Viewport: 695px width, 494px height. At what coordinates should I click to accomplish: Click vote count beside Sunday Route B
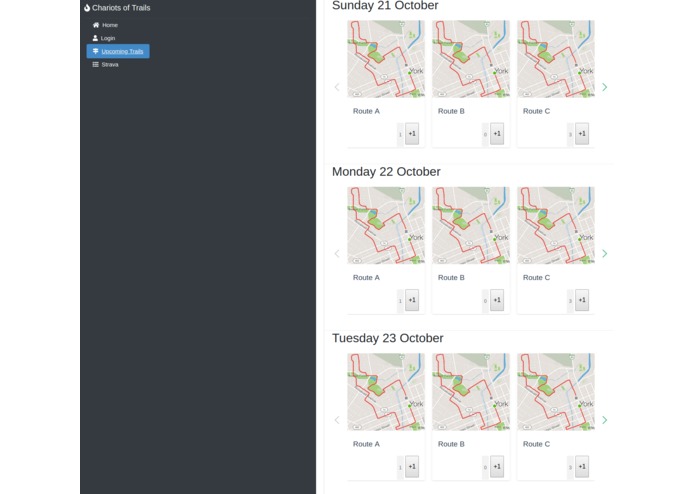pos(485,135)
